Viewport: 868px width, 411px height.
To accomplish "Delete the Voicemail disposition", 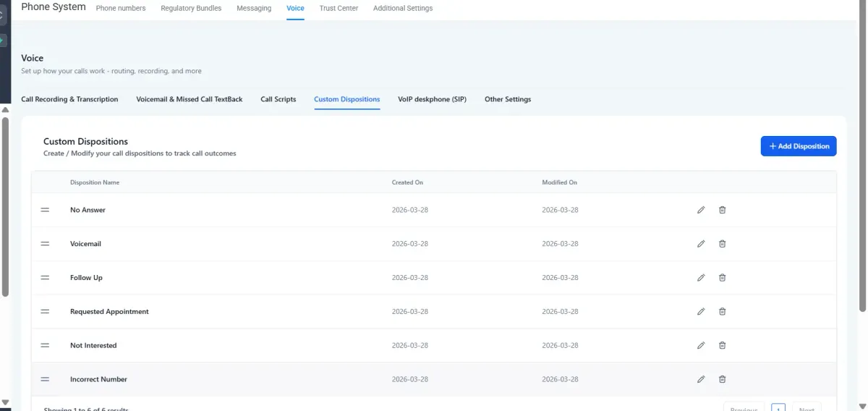I will [722, 244].
